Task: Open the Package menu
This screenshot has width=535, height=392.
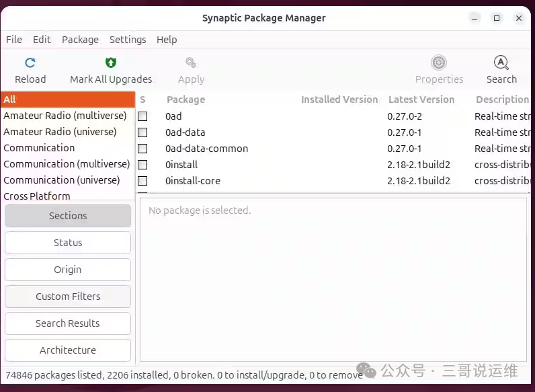Action: coord(80,40)
